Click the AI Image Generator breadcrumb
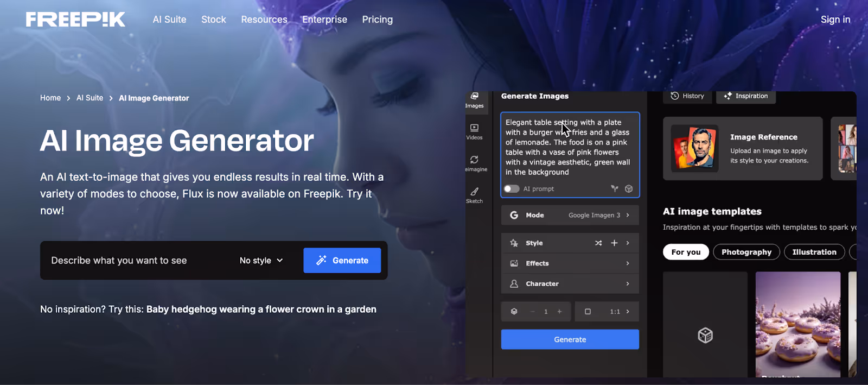Image resolution: width=868 pixels, height=385 pixels. click(154, 98)
